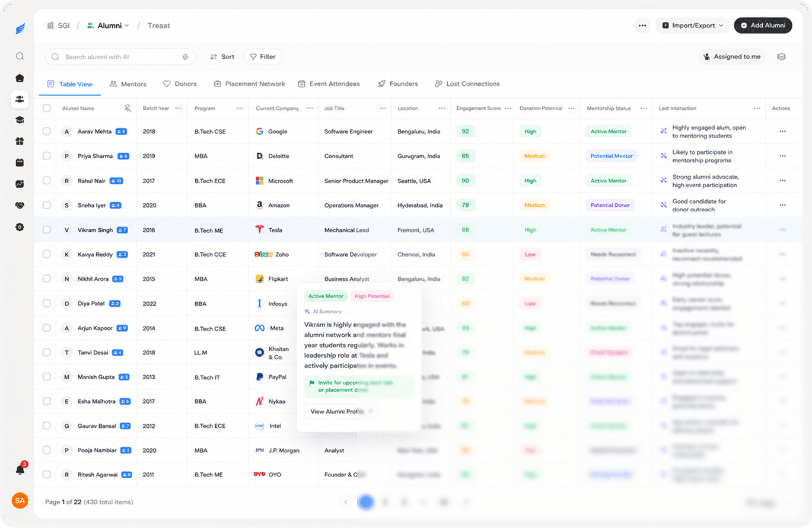Go to the previous page arrow

[x=346, y=502]
